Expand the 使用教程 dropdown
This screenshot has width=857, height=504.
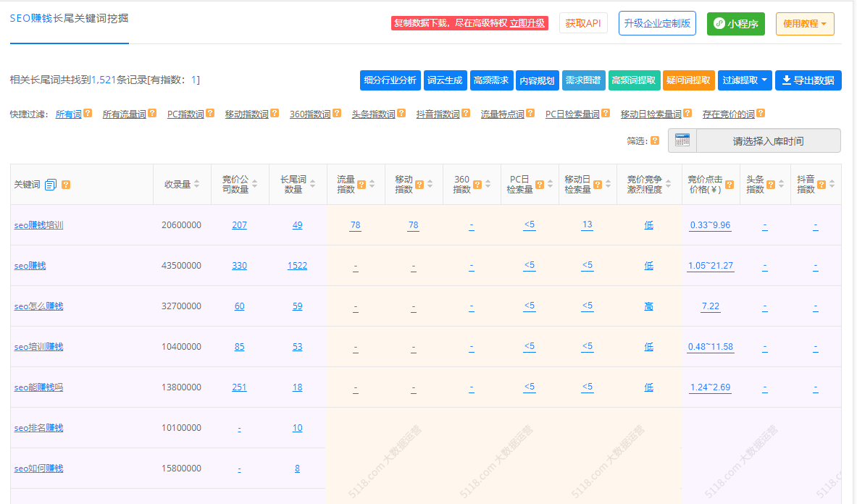[805, 23]
